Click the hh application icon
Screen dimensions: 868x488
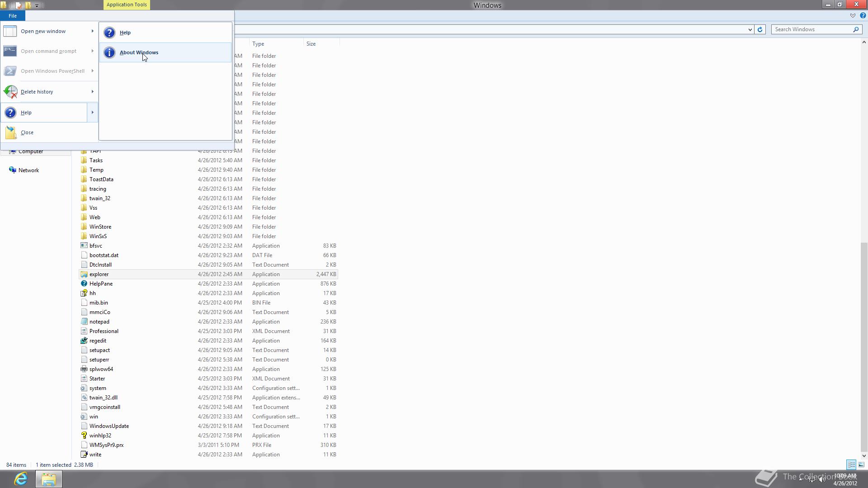point(84,293)
